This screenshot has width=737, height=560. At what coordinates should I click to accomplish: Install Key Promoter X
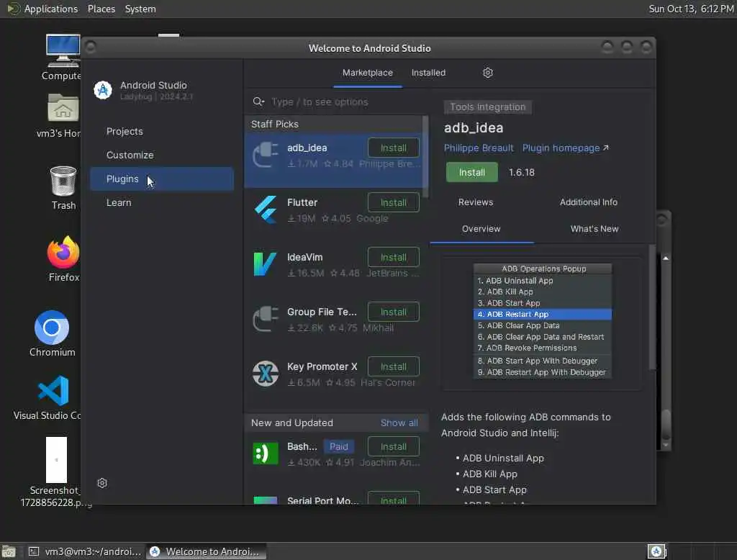coord(394,367)
